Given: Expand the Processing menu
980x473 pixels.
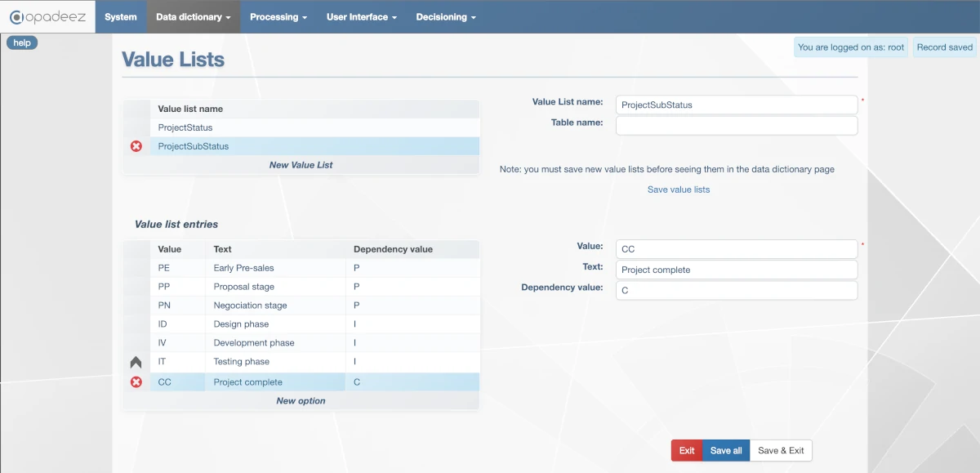Looking at the screenshot, I should [278, 16].
